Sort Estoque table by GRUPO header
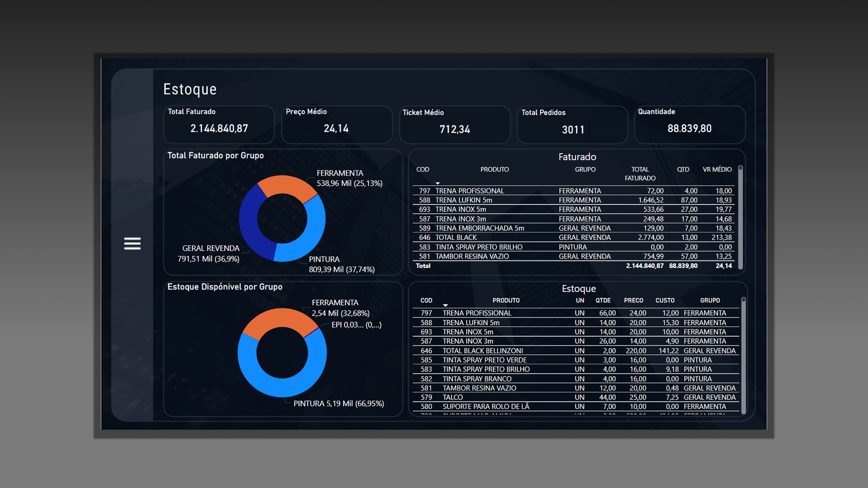Image resolution: width=868 pixels, height=488 pixels. [x=710, y=300]
